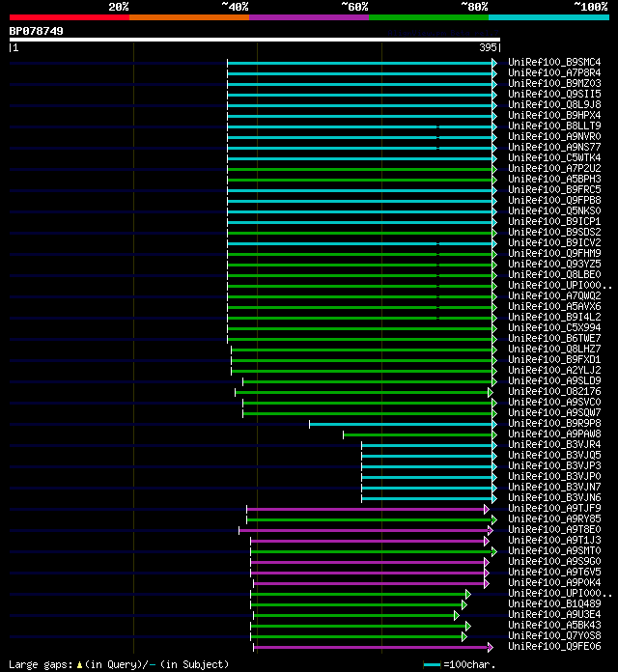Viewport: 618px width, 672px height.
Task: Select the UniRef100_B3VJR4 label
Action: tap(554, 444)
